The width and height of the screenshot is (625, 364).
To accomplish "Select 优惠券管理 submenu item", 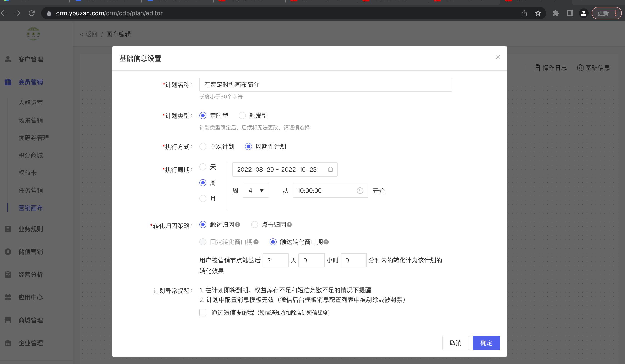I will [34, 138].
